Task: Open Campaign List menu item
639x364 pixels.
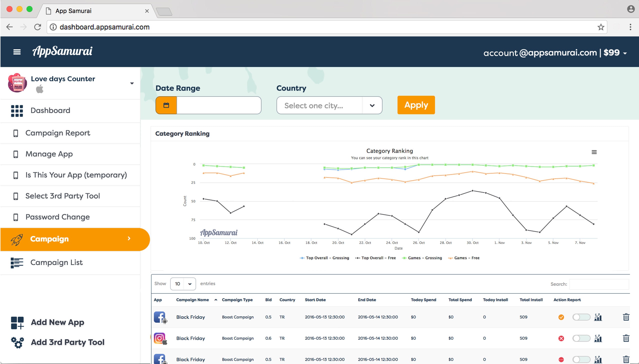Action: click(x=56, y=262)
